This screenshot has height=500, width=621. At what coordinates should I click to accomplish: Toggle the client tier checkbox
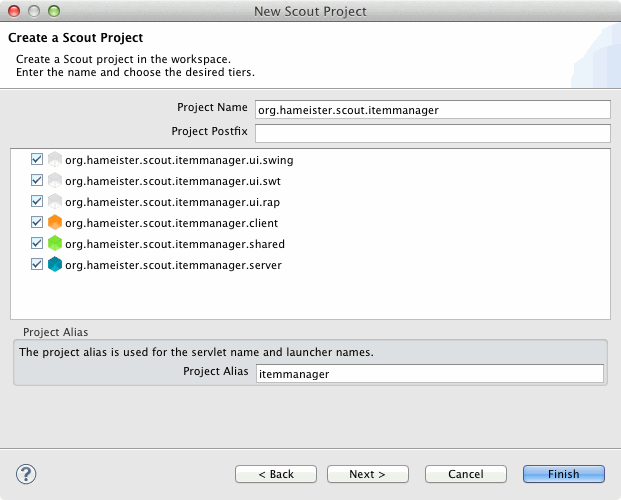click(x=37, y=222)
